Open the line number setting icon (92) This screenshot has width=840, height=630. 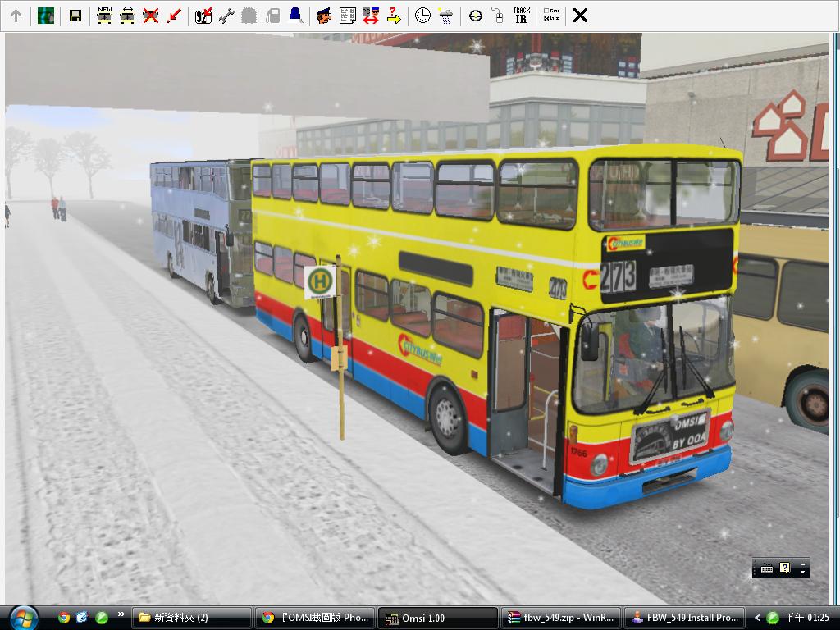203,16
